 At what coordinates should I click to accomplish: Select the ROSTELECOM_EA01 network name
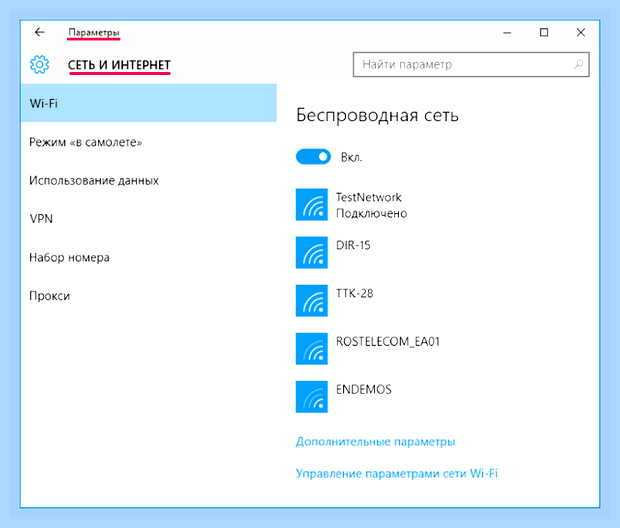[388, 341]
